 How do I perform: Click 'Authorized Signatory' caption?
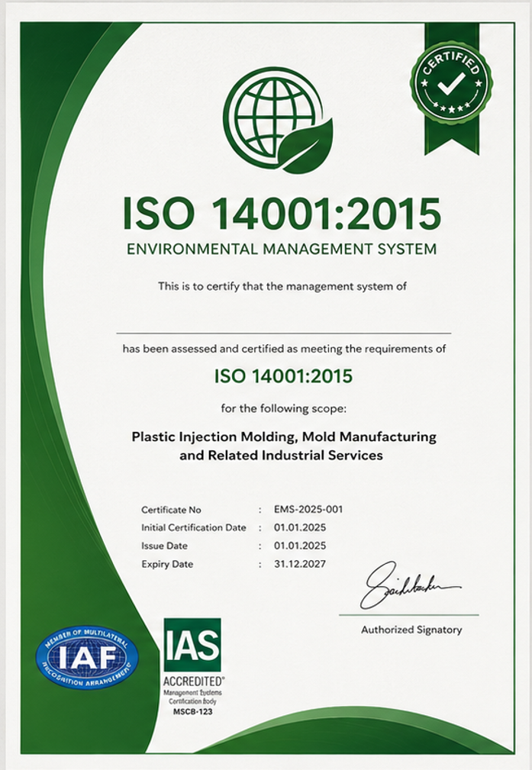[x=411, y=630]
